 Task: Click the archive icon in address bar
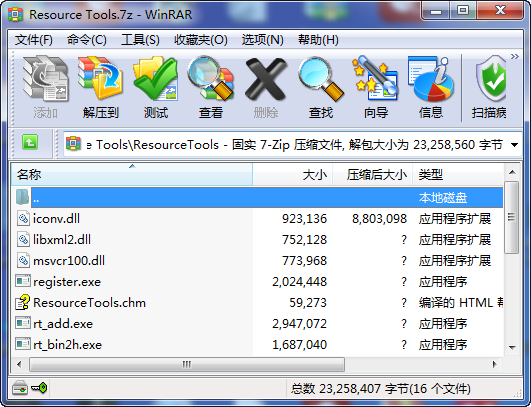click(x=73, y=144)
